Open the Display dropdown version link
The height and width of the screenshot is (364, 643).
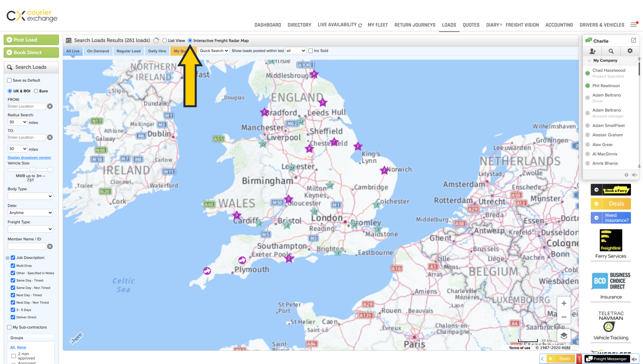click(x=29, y=158)
